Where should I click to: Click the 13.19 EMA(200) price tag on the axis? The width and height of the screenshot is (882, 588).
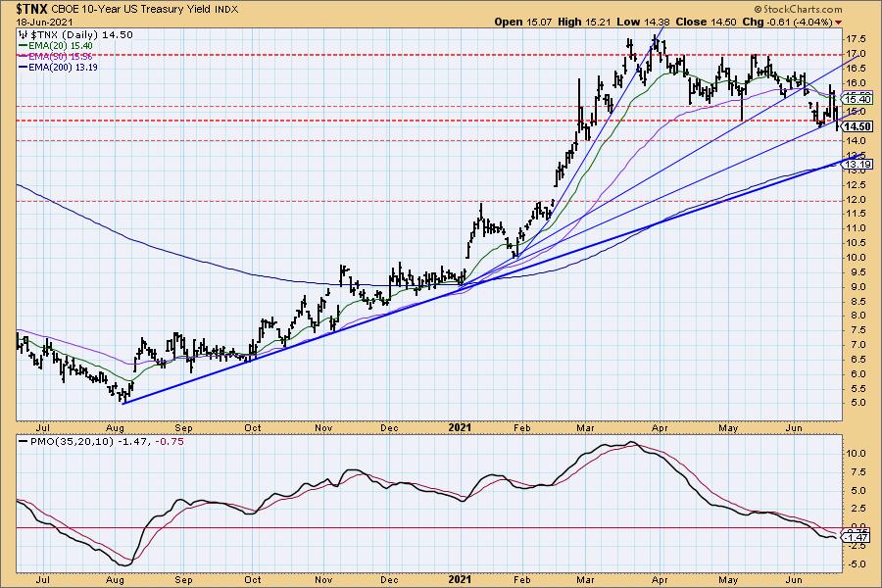pos(858,165)
